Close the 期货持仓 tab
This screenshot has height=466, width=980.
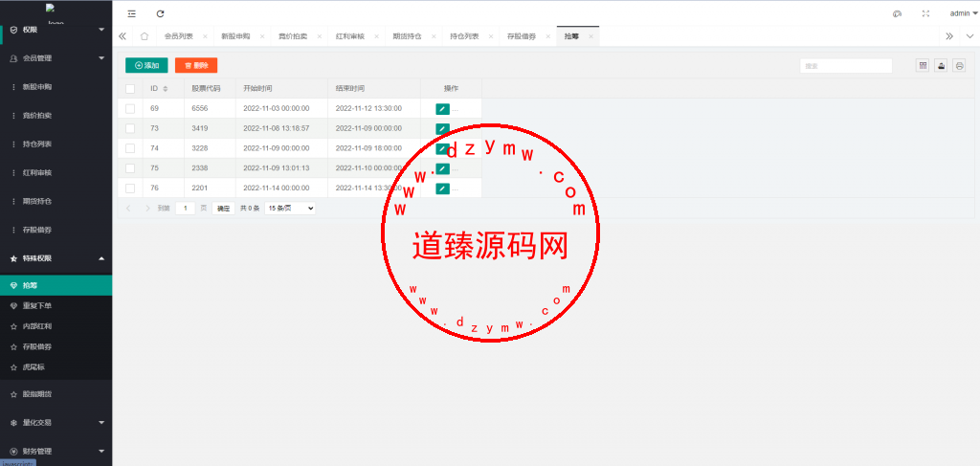point(434,36)
